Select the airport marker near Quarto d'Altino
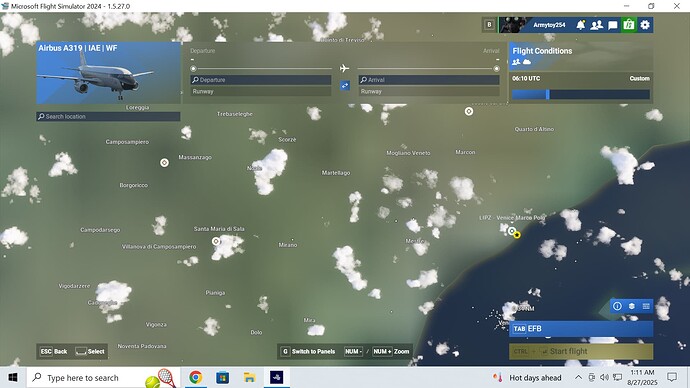 pyautogui.click(x=469, y=111)
